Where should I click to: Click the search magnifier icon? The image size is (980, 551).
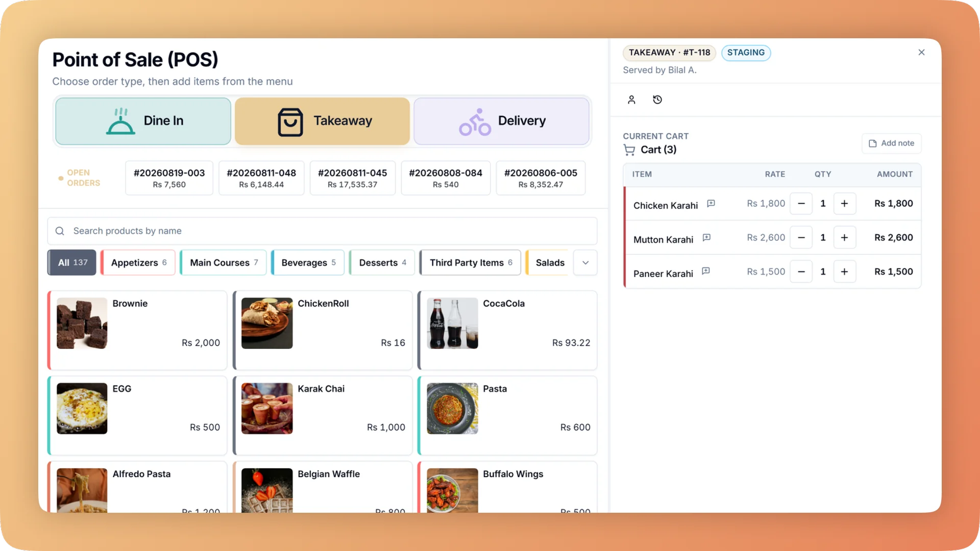(x=60, y=231)
